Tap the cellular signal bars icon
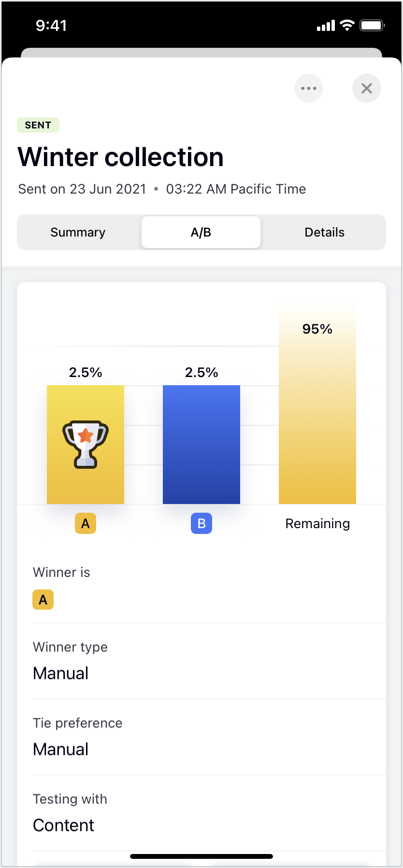Viewport: 403px width, 868px height. (x=326, y=26)
